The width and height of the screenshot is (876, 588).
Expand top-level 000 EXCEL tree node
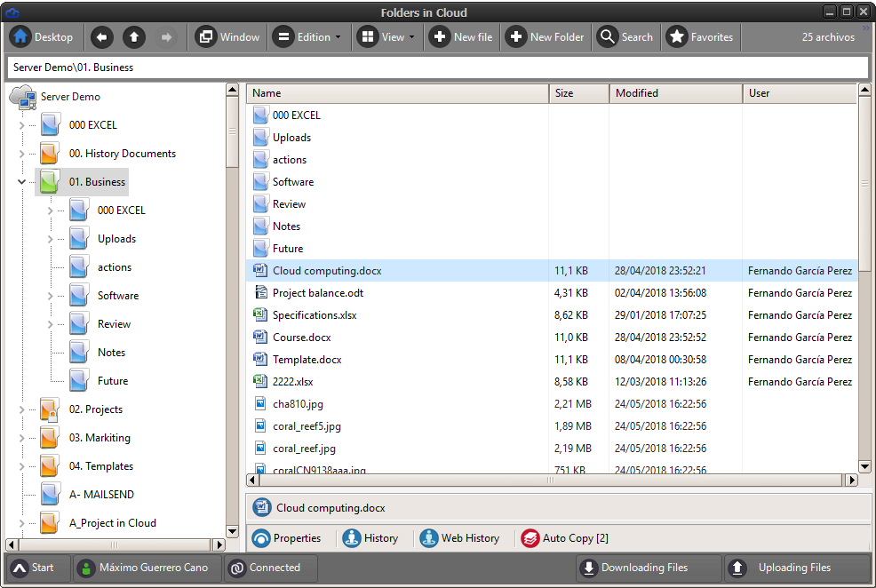click(22, 125)
